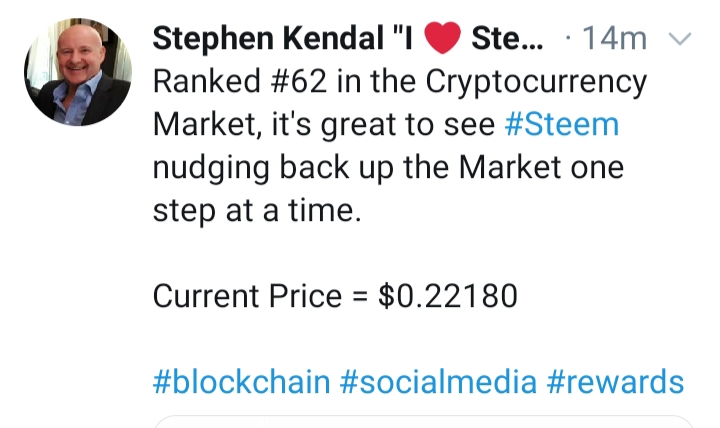The height and width of the screenshot is (428, 720).
Task: Open the #rewards hashtag
Action: pyautogui.click(x=615, y=382)
